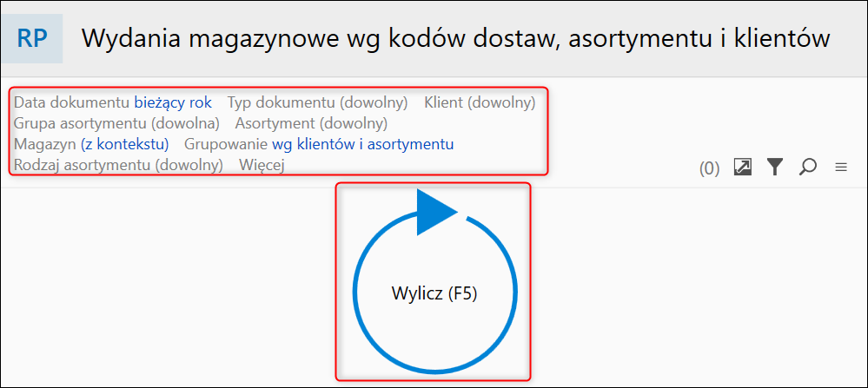Expand the Więcej filters link

(x=262, y=165)
